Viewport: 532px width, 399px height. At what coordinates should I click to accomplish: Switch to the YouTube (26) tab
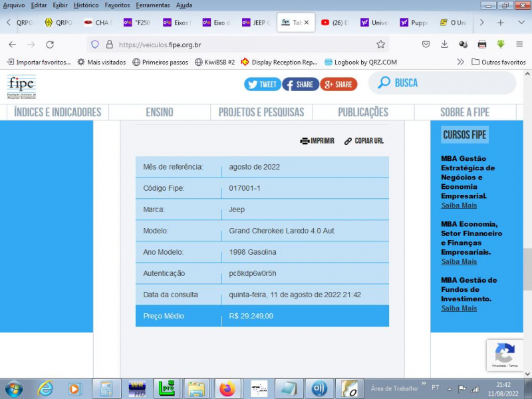[335, 23]
